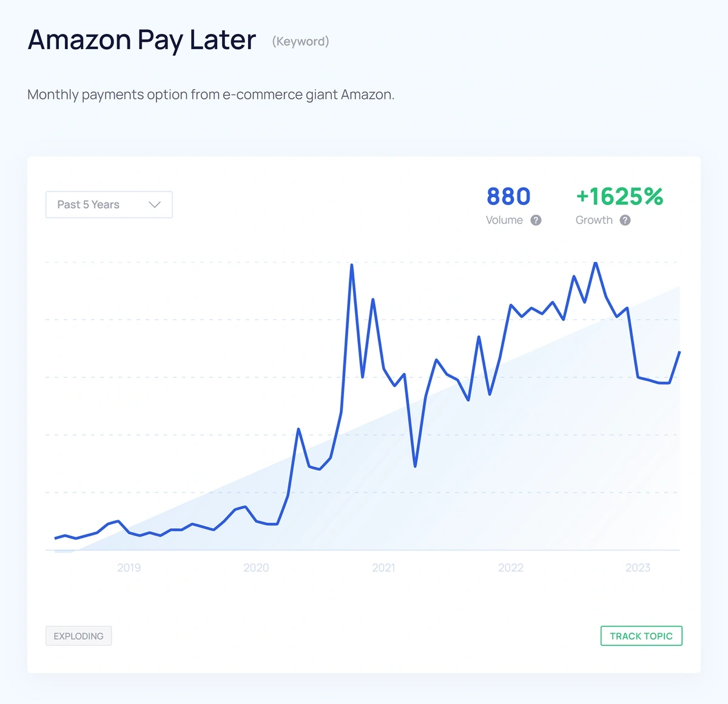728x704 pixels.
Task: Click the 2019 axis label
Action: [129, 568]
